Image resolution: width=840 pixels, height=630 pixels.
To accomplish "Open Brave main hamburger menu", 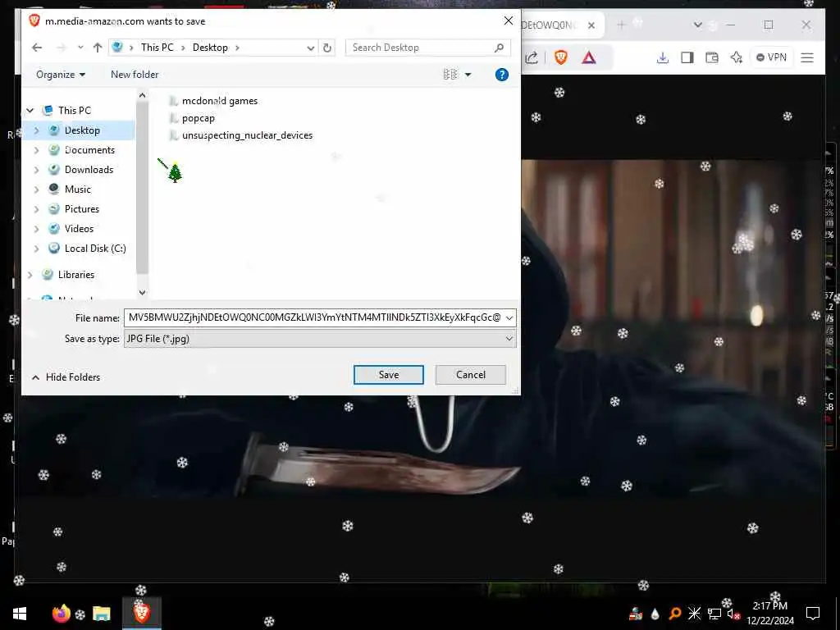I will [x=807, y=57].
